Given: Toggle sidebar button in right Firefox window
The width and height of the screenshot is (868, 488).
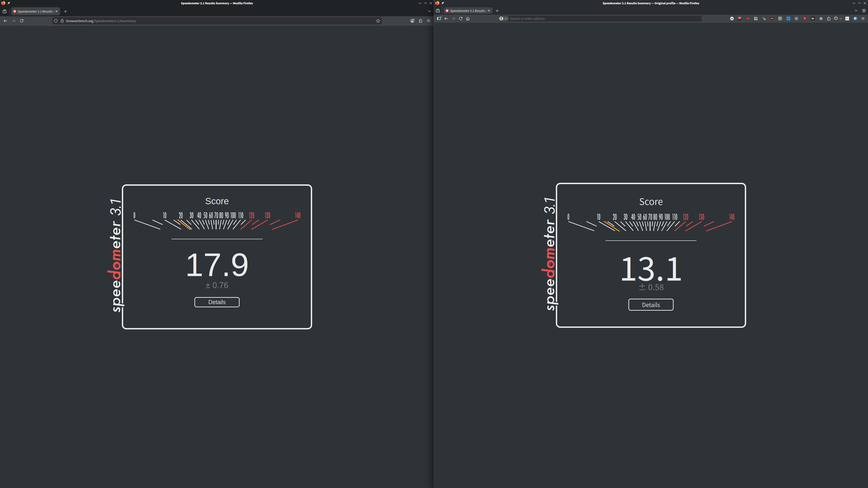Looking at the screenshot, I should coord(439,19).
